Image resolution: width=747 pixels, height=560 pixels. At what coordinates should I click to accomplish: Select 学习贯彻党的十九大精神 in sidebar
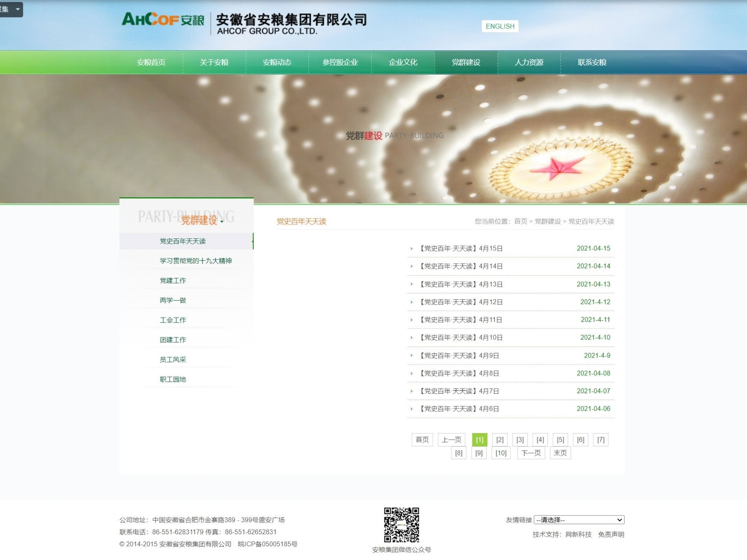196,261
